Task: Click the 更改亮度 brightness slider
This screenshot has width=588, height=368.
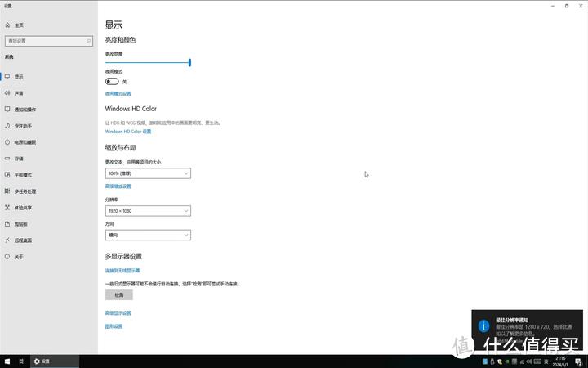Action: point(147,62)
